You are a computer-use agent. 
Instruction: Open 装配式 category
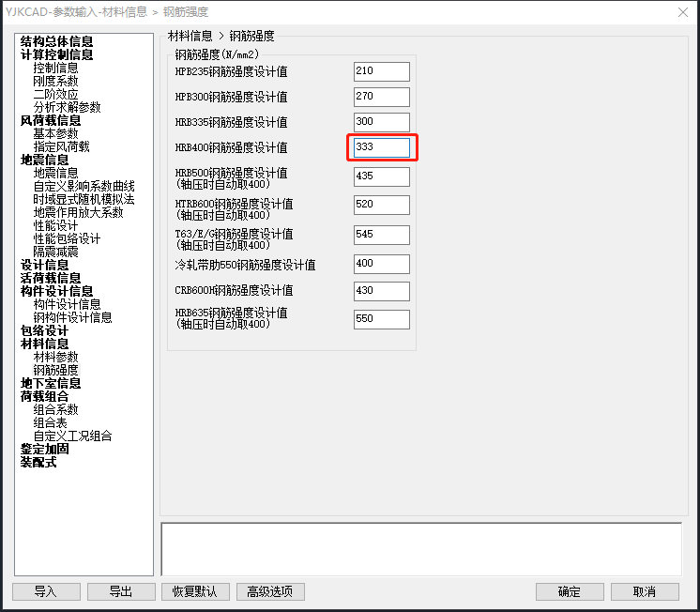[x=38, y=463]
